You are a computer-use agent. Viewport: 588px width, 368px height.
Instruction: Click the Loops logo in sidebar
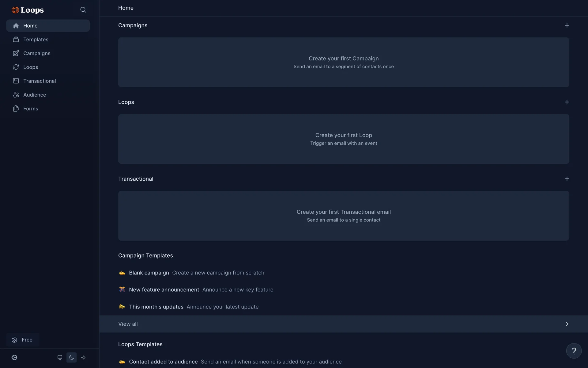click(28, 10)
